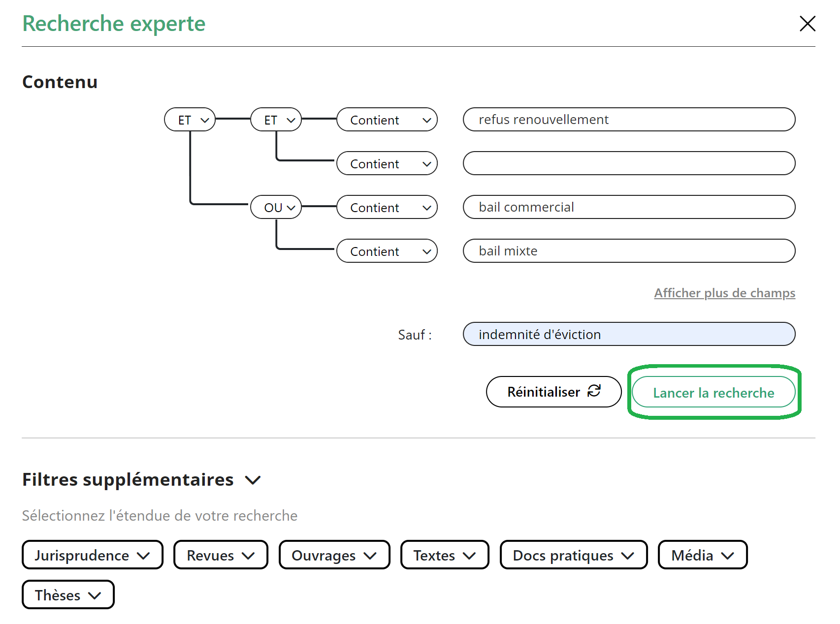Viewport: 840px width, 624px height.
Task: Expand the Thèses filter
Action: point(68,595)
